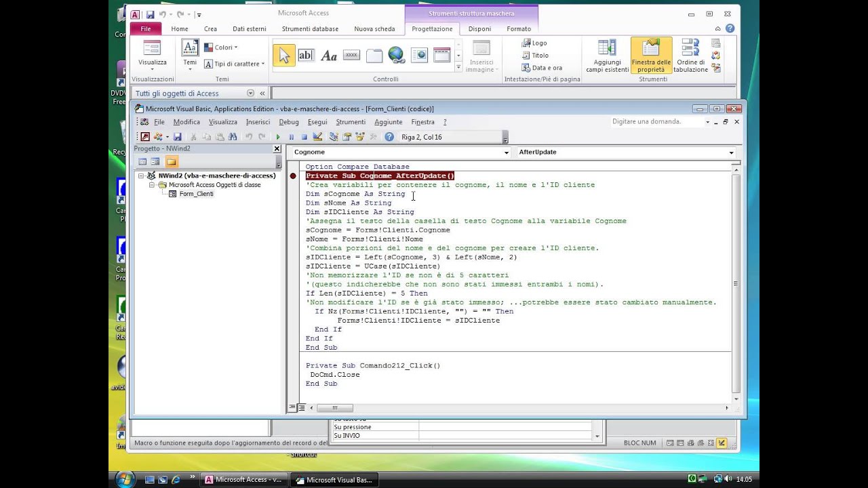The image size is (868, 488).
Task: Click the View Microsoft Access icon in VBA toolbar
Action: click(x=144, y=137)
